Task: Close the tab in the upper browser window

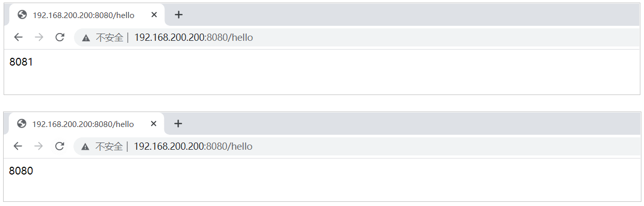Action: point(154,15)
